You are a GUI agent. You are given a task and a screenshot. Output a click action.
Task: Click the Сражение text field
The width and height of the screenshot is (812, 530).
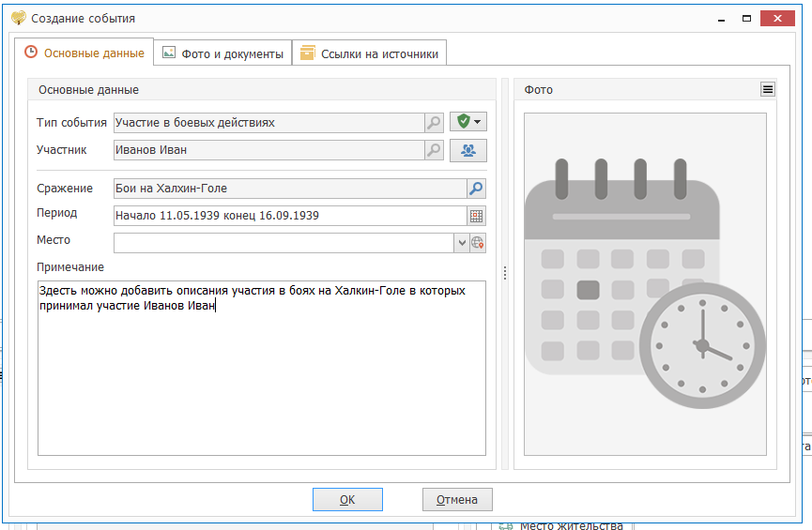(x=289, y=189)
